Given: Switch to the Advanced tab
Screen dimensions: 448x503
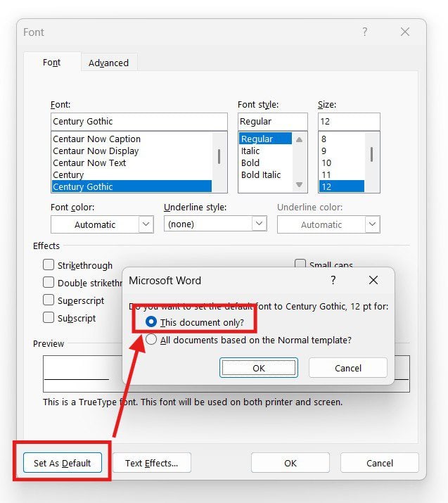Looking at the screenshot, I should tap(109, 63).
